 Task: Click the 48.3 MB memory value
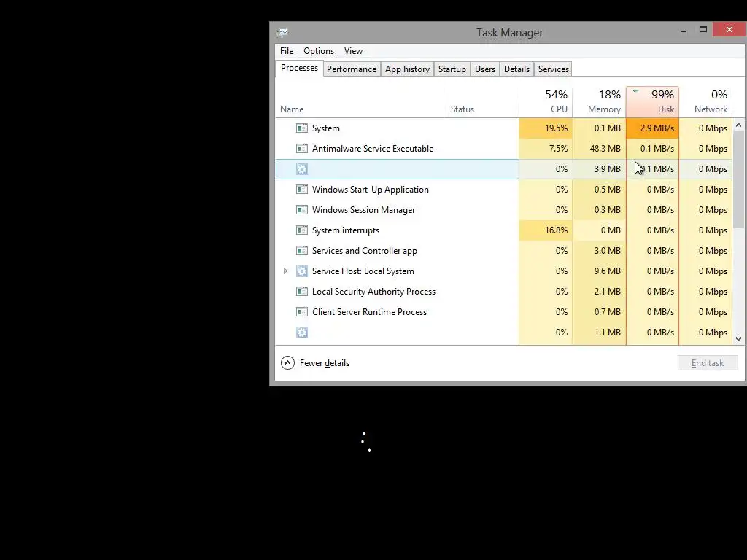[605, 149]
